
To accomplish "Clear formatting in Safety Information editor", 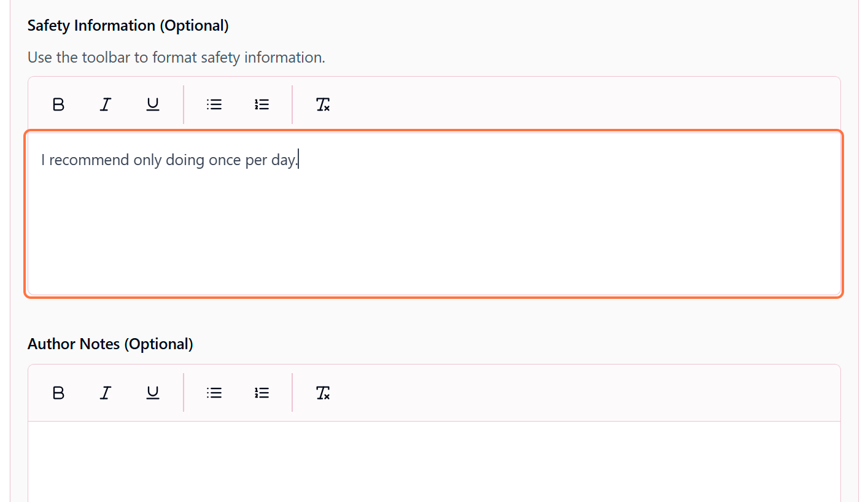I will 323,105.
